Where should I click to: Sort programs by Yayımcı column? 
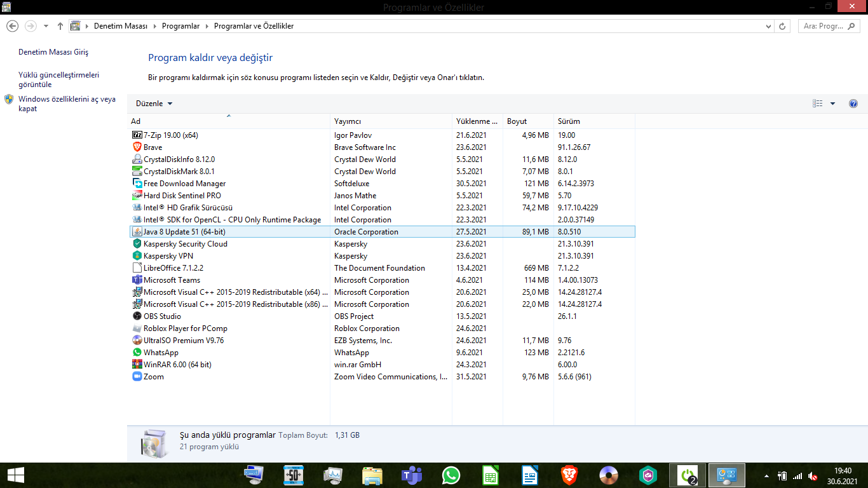pyautogui.click(x=391, y=121)
